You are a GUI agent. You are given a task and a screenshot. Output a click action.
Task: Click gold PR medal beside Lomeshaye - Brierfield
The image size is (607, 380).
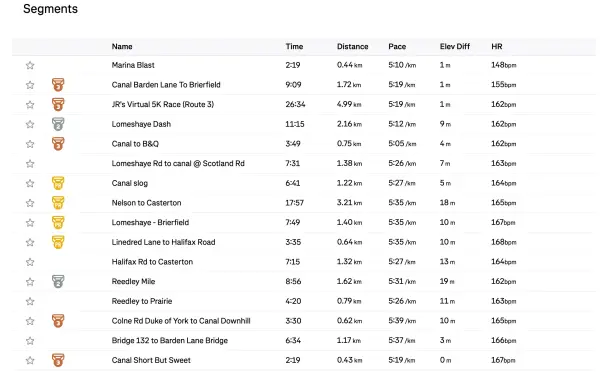pos(58,222)
